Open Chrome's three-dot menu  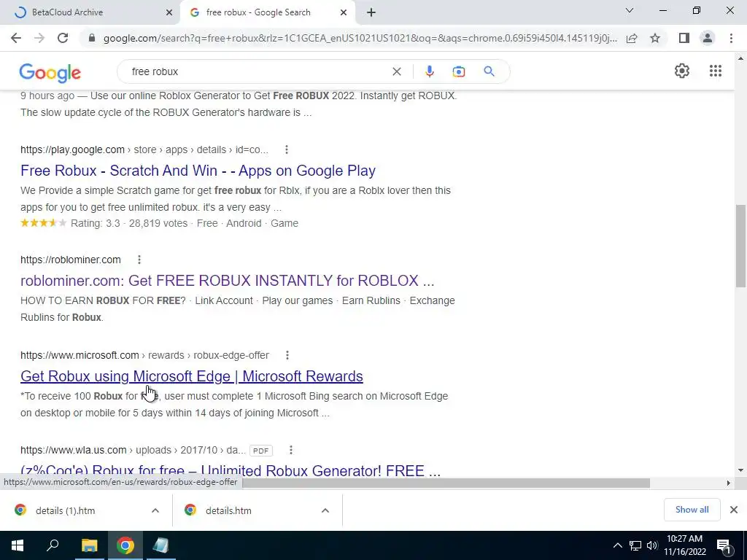coord(731,38)
